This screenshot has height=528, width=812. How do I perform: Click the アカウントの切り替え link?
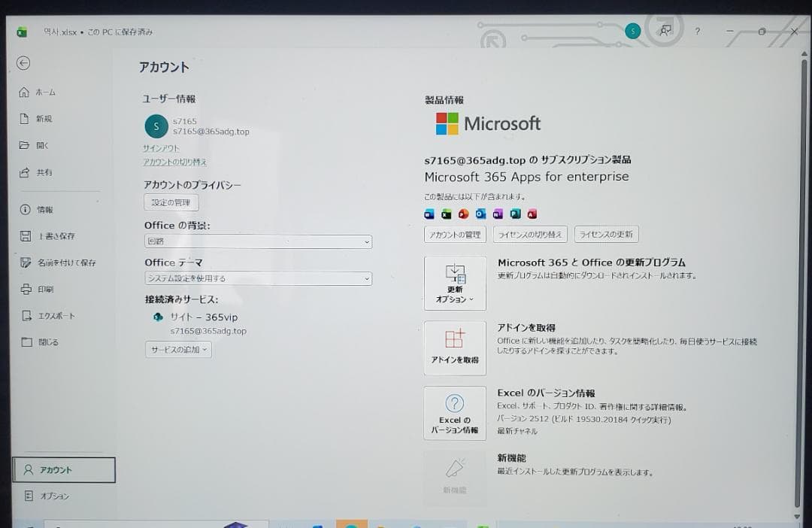(x=174, y=162)
